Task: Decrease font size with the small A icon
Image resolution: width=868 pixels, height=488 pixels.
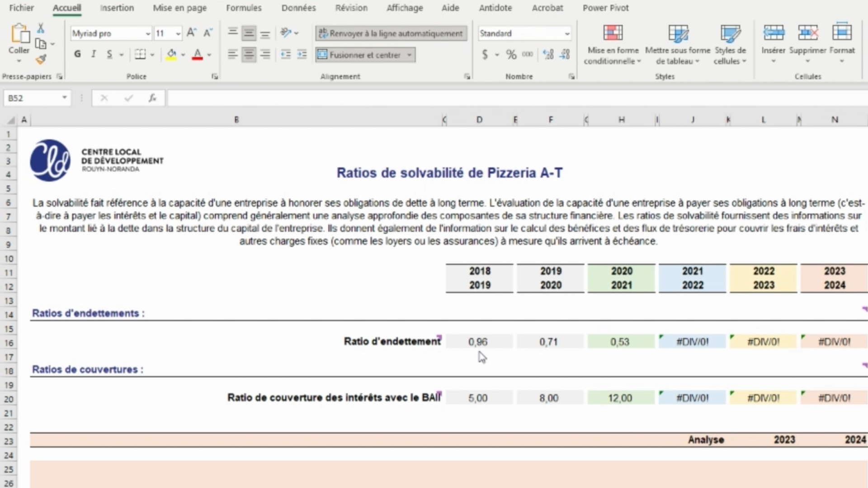Action: tap(208, 33)
